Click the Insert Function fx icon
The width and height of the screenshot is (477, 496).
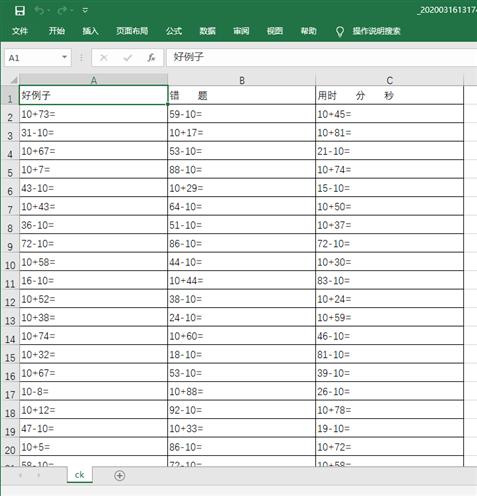pos(151,58)
